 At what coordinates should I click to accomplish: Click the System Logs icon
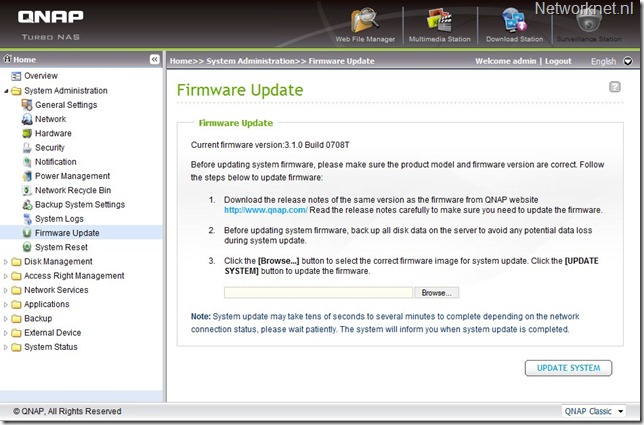point(27,219)
